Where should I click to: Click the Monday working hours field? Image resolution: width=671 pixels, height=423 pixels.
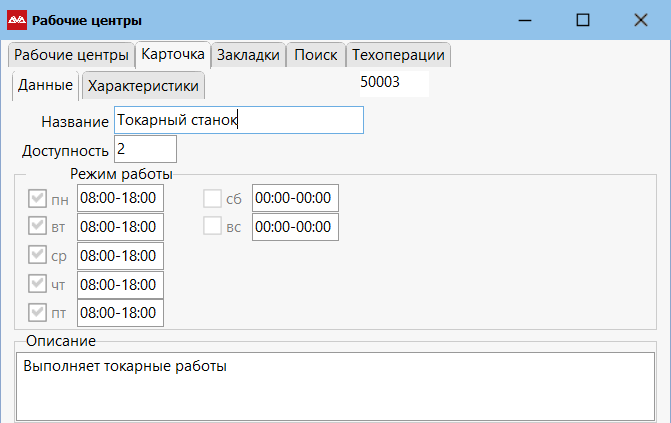point(120,198)
